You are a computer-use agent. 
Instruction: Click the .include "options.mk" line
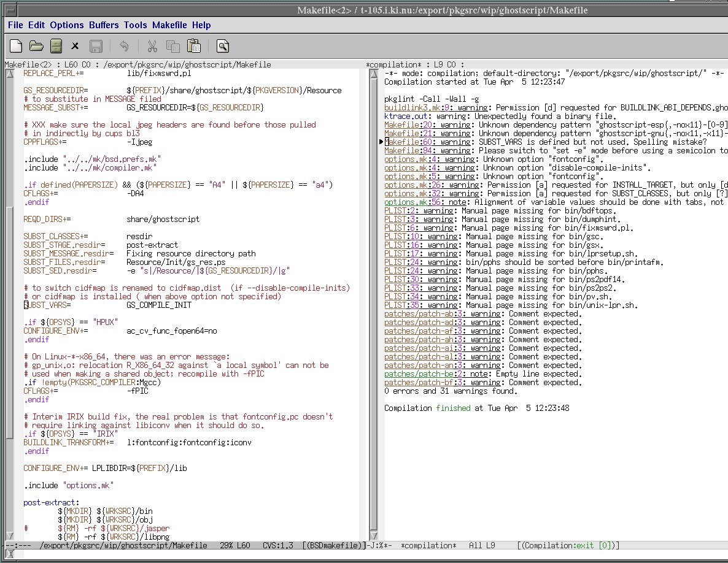coord(69,486)
